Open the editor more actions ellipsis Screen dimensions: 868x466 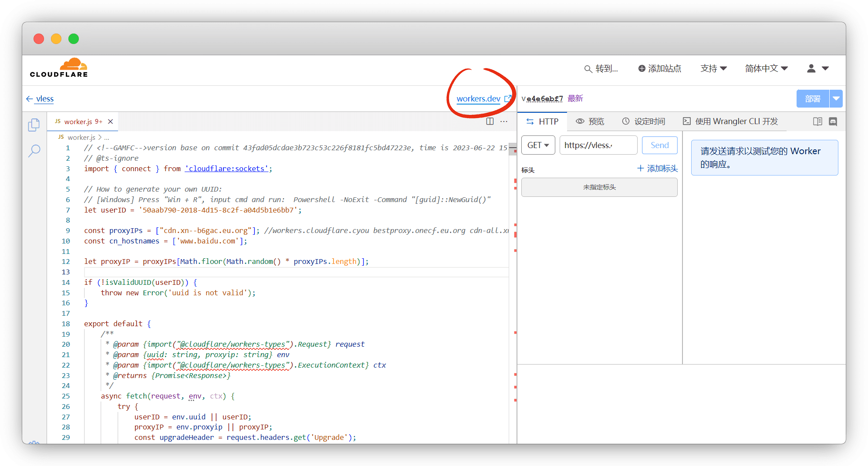coord(504,122)
